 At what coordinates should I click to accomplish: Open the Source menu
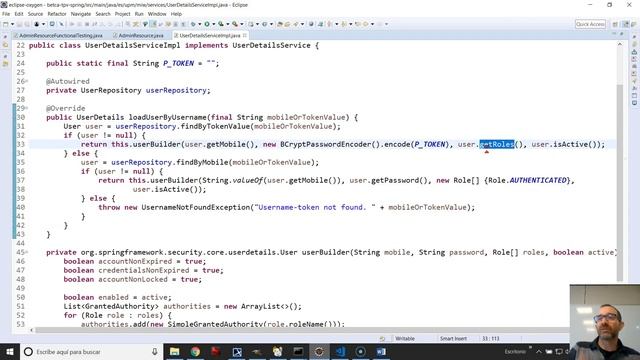tap(35, 14)
